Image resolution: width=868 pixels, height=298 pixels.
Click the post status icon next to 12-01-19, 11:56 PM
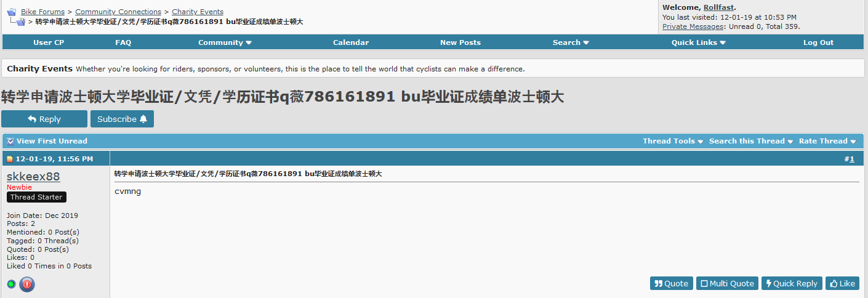pyautogui.click(x=10, y=159)
